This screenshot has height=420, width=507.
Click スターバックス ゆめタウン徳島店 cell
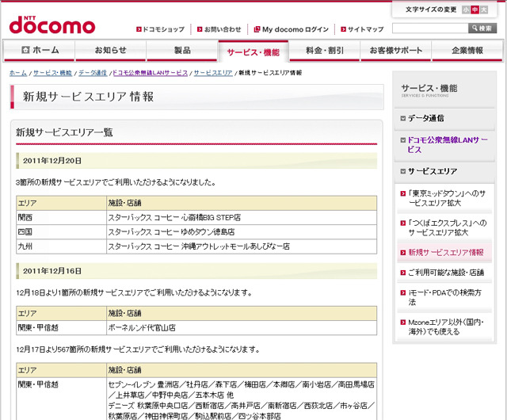tap(242, 232)
